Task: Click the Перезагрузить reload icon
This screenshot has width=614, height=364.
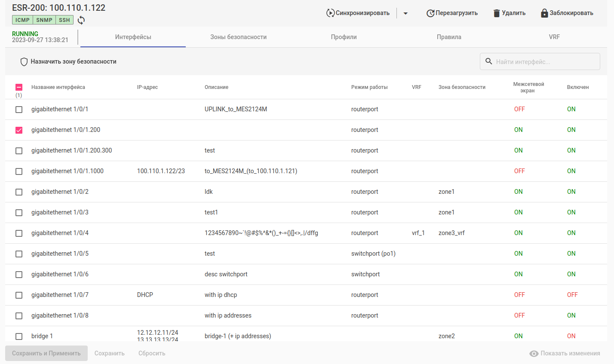Action: (x=430, y=13)
